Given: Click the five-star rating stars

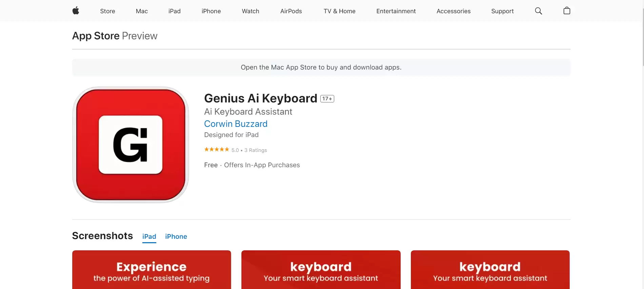Looking at the screenshot, I should point(217,149).
